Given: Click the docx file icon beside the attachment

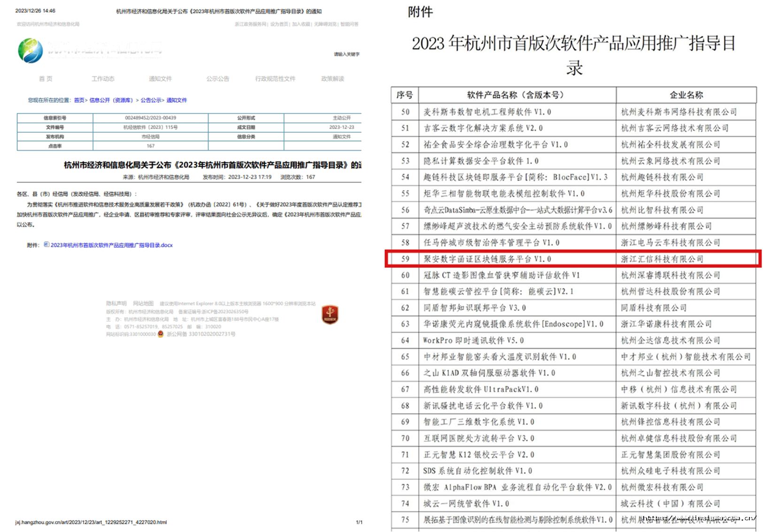Looking at the screenshot, I should click(x=46, y=244).
